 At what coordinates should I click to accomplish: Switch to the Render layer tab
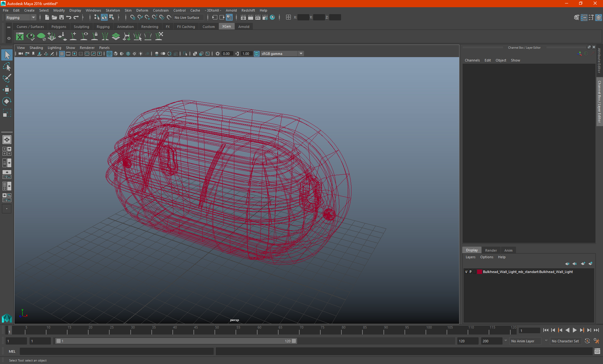[491, 250]
